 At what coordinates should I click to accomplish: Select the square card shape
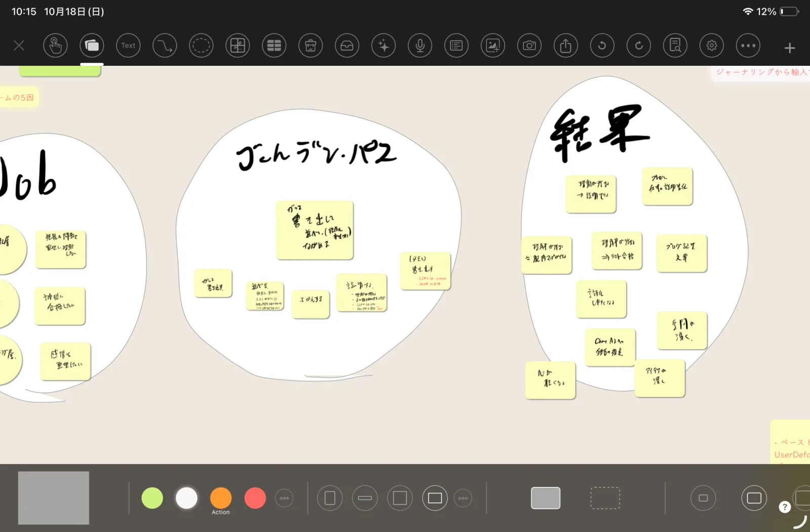click(x=400, y=498)
